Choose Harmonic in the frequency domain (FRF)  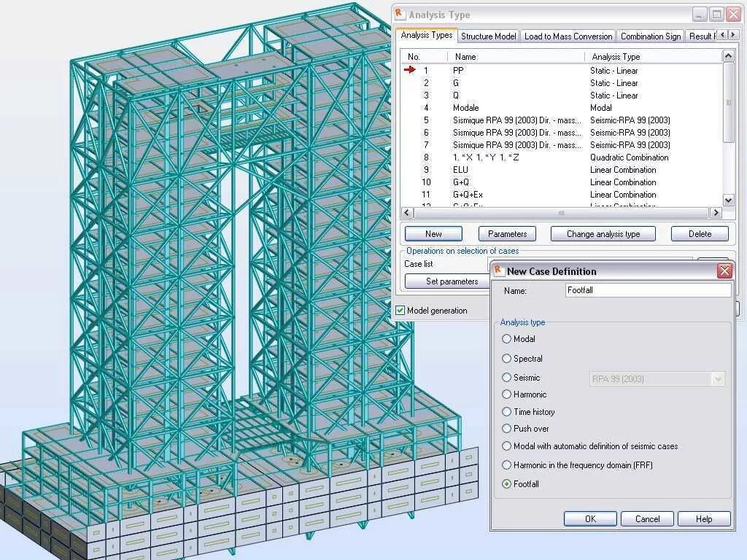(506, 465)
